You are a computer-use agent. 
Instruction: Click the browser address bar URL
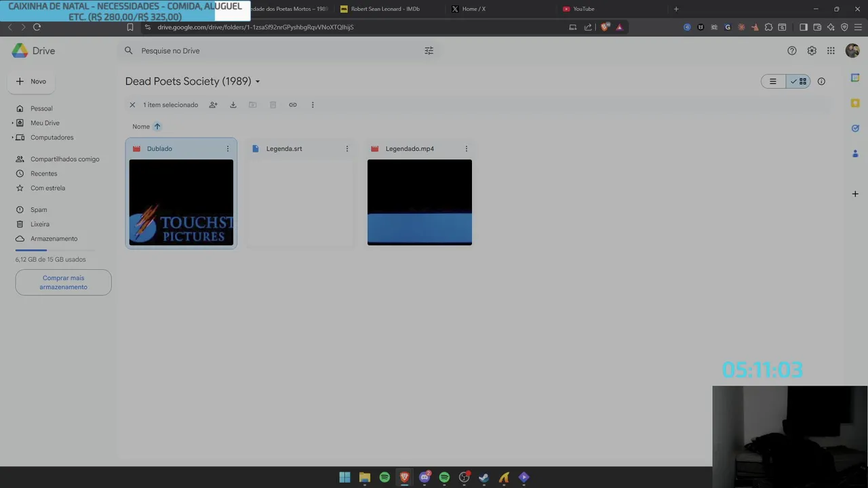[256, 27]
